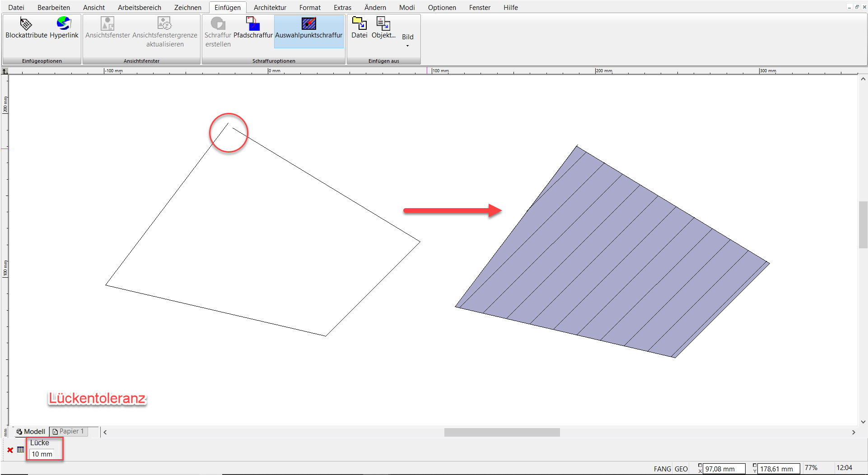Toggle GEO mode in status bar
Viewport: 868px width, 475px height.
click(681, 469)
